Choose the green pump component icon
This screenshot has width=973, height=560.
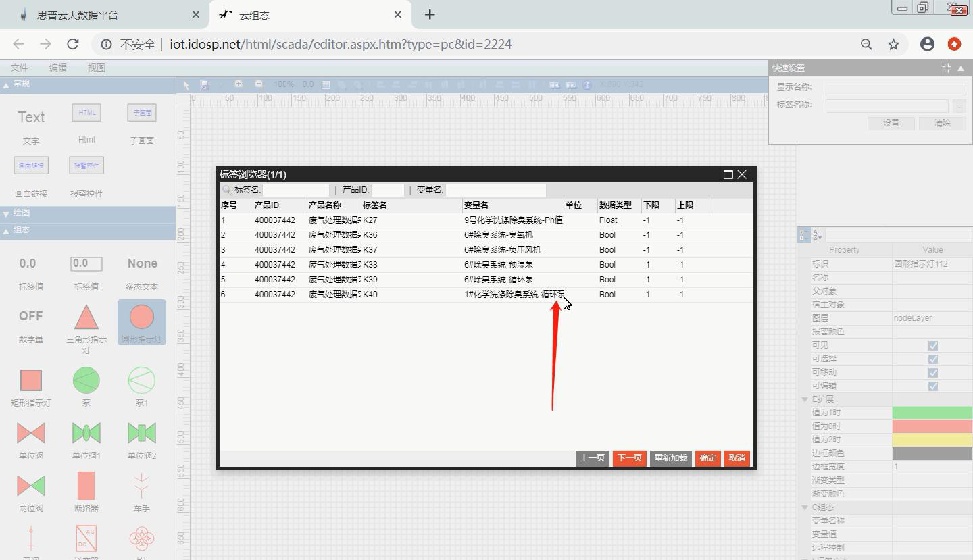86,380
